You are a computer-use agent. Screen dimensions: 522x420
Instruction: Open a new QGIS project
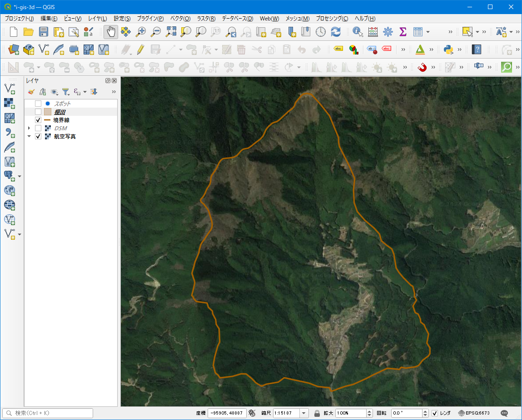click(x=13, y=32)
